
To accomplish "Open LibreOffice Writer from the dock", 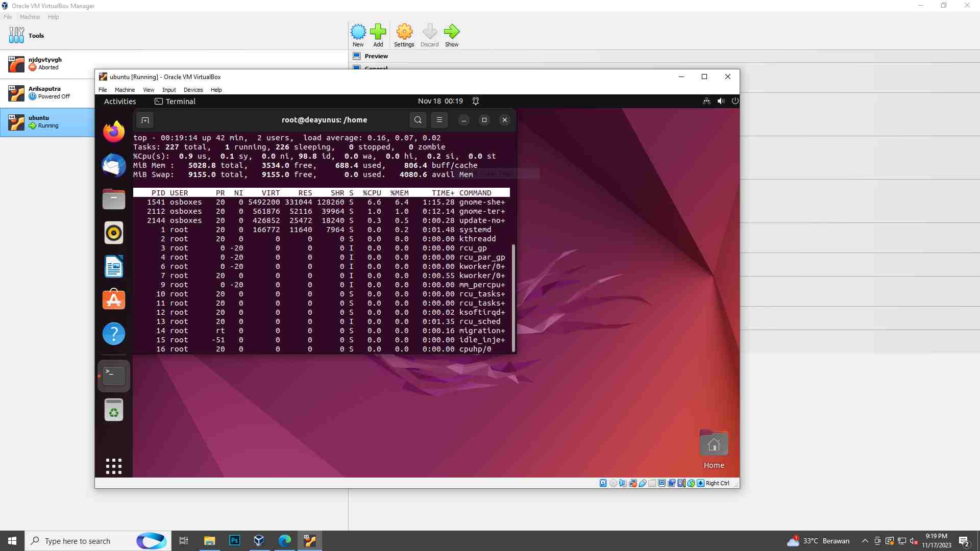I will click(114, 266).
